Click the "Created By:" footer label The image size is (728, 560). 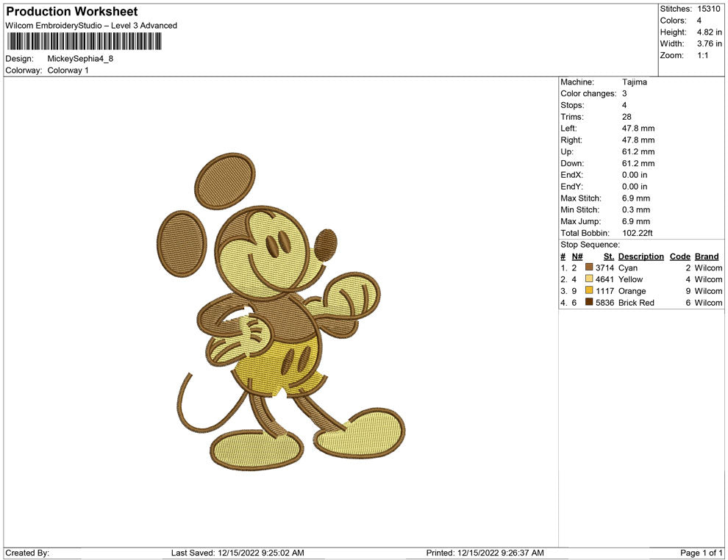click(x=27, y=553)
